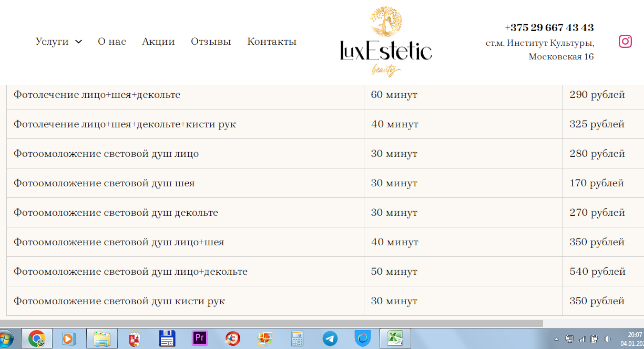Screen dimensions: 644x349
Task: Expand the Услуги dropdown menu
Action: (x=58, y=42)
